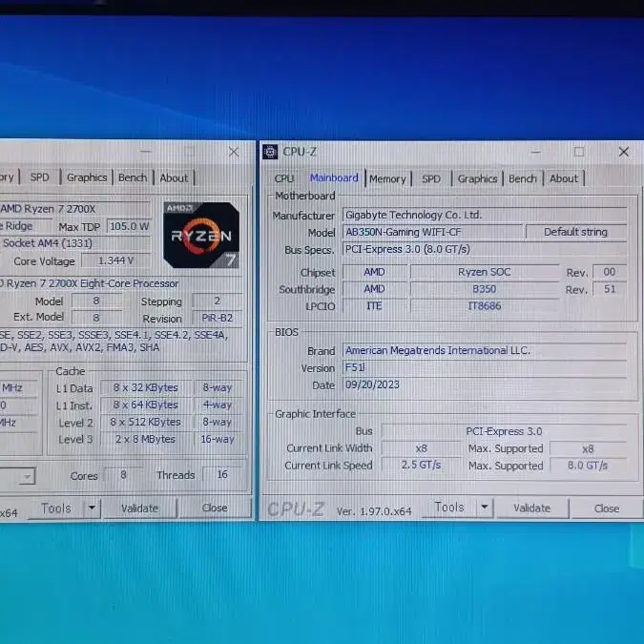The width and height of the screenshot is (644, 644).
Task: Click Level 2 cache 8 x 512 KBytes
Action: coord(145,422)
